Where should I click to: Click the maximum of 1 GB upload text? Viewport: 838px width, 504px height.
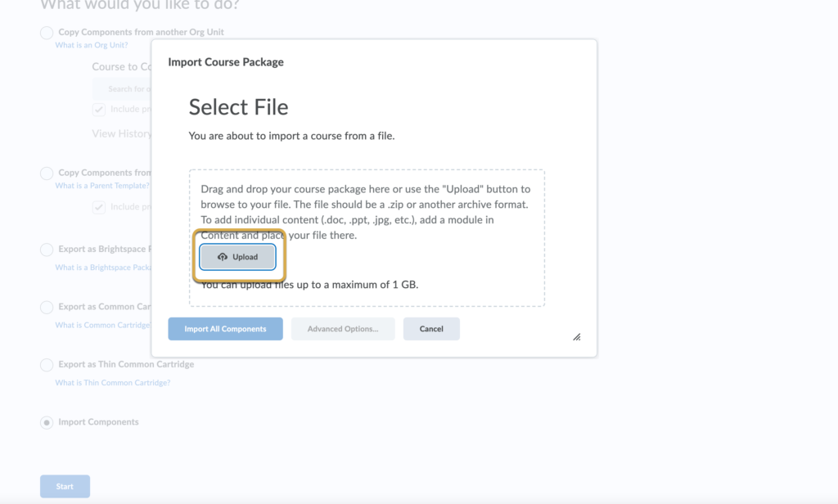pyautogui.click(x=309, y=285)
